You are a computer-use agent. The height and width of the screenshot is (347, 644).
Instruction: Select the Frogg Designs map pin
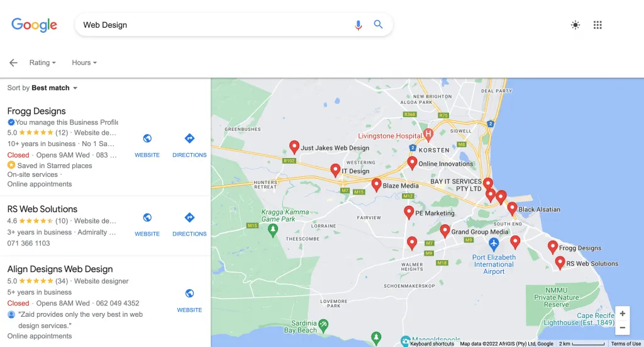click(x=553, y=247)
